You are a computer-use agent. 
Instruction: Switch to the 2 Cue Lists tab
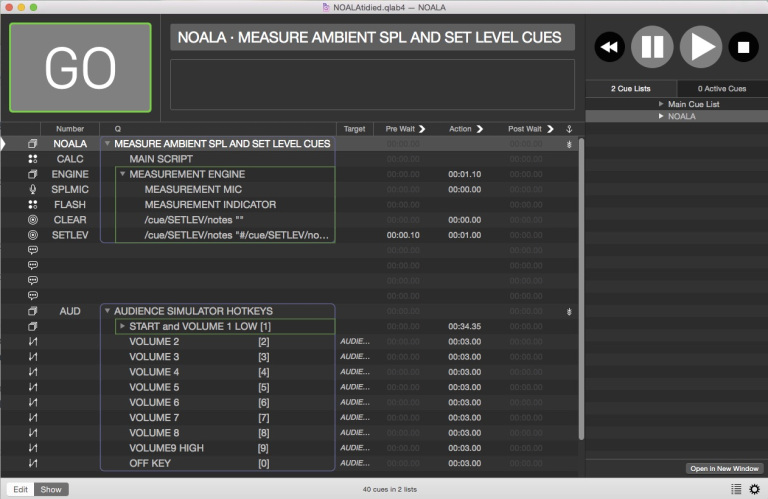(x=631, y=89)
